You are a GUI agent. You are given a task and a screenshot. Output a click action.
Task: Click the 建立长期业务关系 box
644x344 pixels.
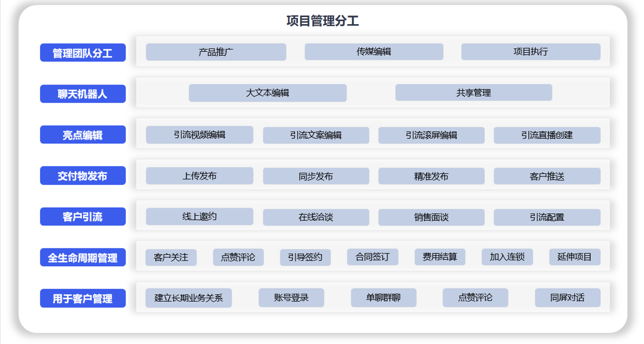[x=188, y=298]
